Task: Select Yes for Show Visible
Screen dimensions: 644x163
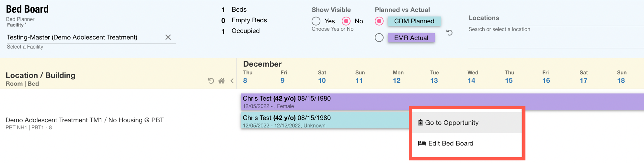Action: pyautogui.click(x=316, y=21)
